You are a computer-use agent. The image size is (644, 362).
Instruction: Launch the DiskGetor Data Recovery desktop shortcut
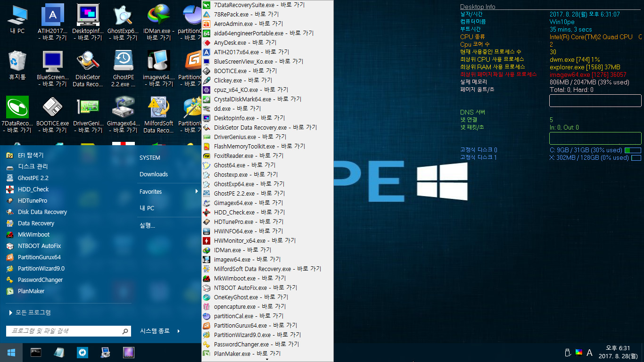pyautogui.click(x=88, y=68)
